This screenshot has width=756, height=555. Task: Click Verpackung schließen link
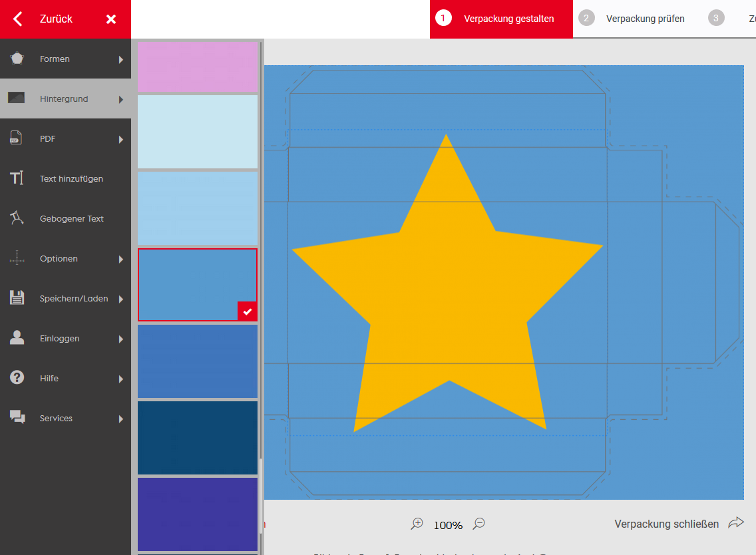click(666, 524)
